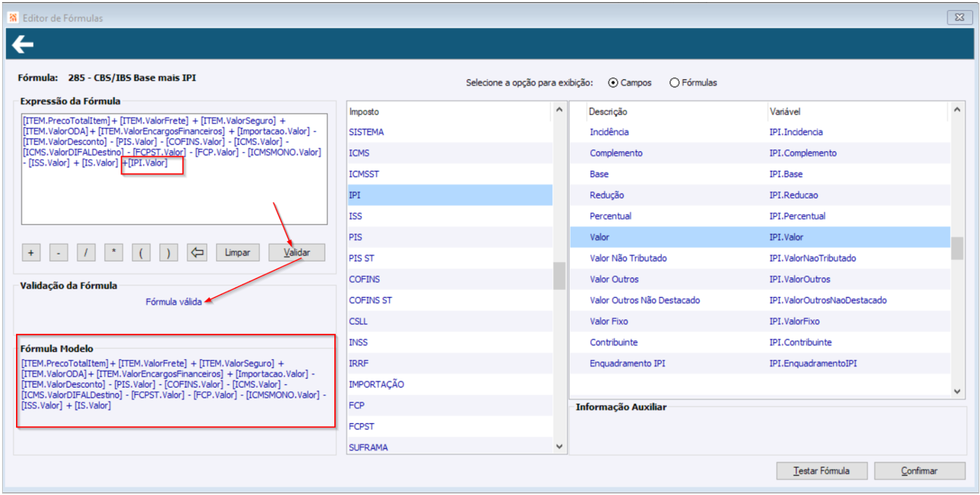
Task: Select the Valor Outros row
Action: pyautogui.click(x=761, y=279)
